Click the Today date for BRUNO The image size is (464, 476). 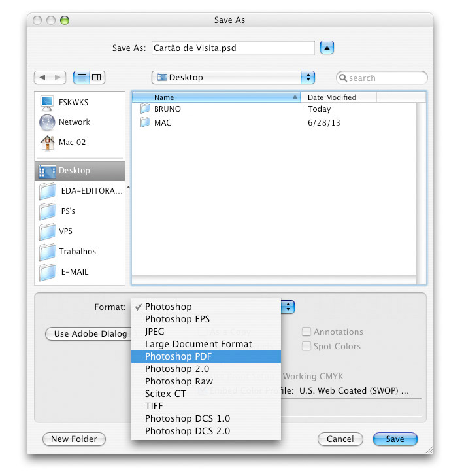(x=320, y=109)
